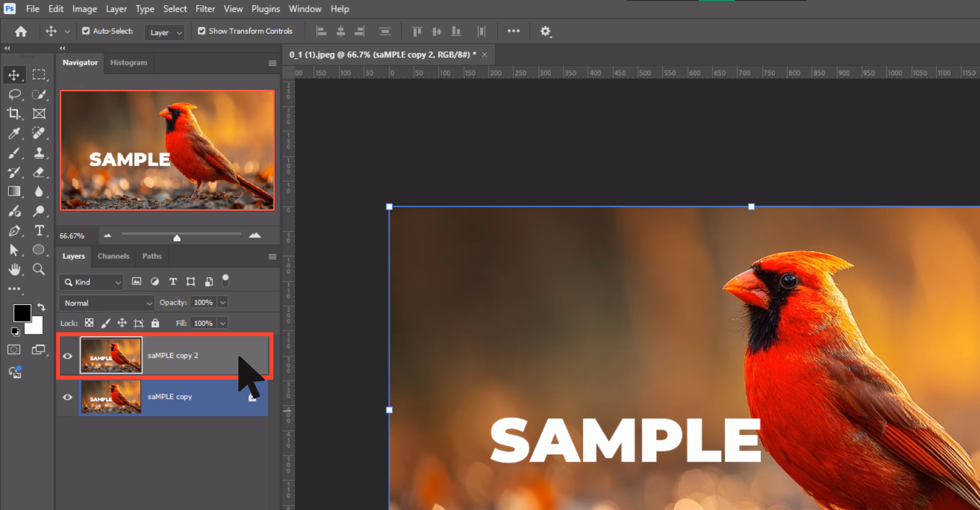Select the Move tool in toolbox
This screenshot has width=980, height=510.
point(14,75)
